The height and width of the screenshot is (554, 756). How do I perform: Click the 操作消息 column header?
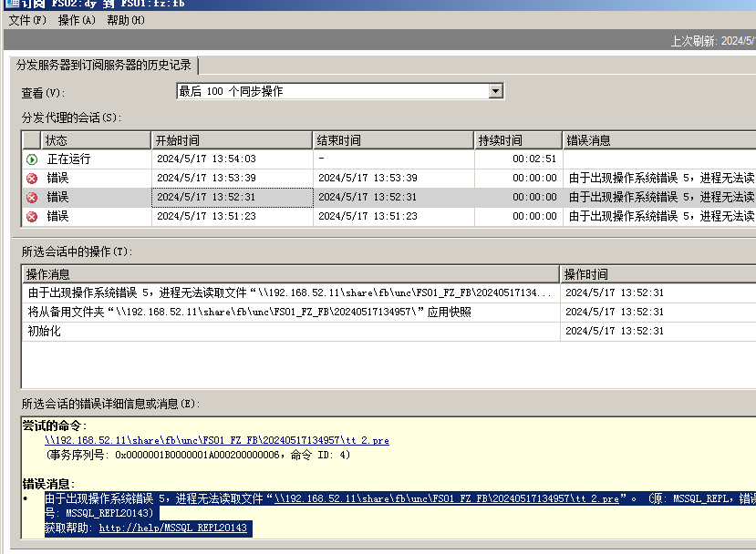tap(291, 274)
